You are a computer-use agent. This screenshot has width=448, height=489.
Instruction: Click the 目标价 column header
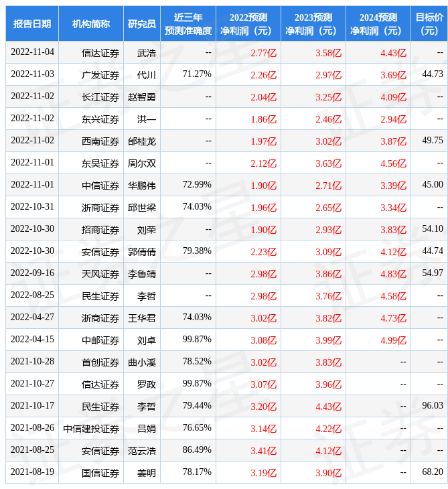429,23
